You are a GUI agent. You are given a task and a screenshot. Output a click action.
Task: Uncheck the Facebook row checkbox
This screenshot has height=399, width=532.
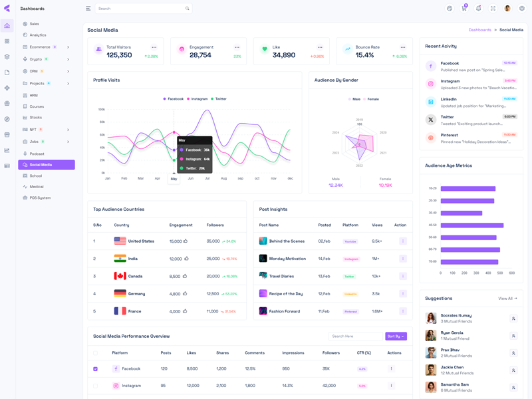pos(96,368)
